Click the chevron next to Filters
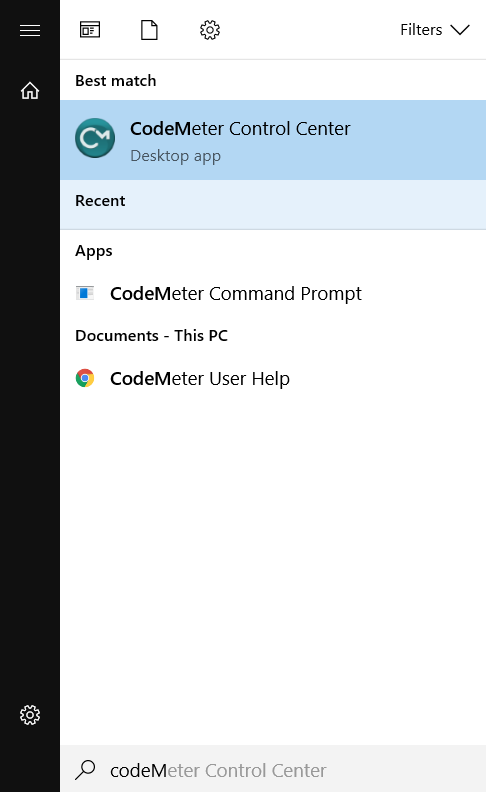Image resolution: width=486 pixels, height=792 pixels. pyautogui.click(x=460, y=30)
